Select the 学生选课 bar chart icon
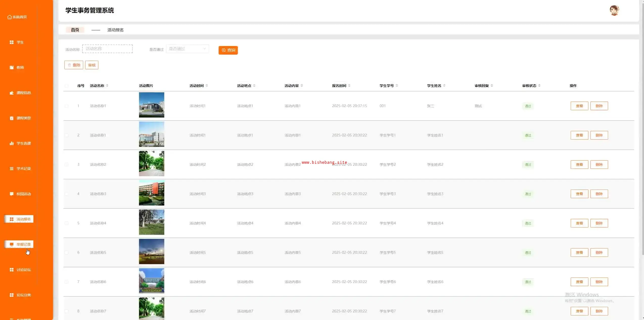The height and width of the screenshot is (320, 644). tap(12, 143)
